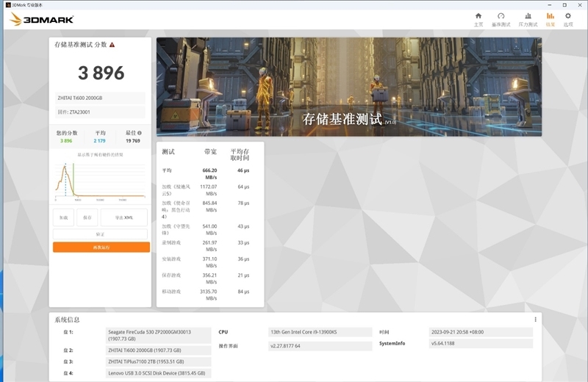This screenshot has height=382, width=588.
Task: Click the bandwidth value 845.84 MB/s
Action: click(209, 206)
